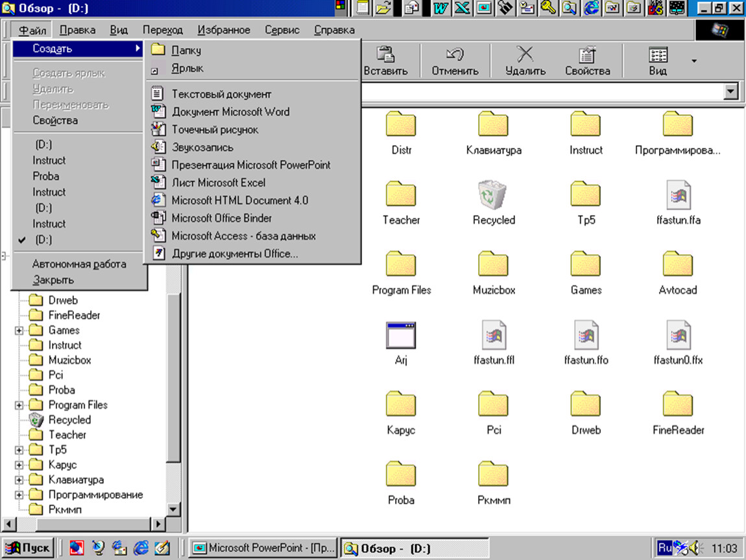Click the 11:03 clock in the system tray

(724, 548)
